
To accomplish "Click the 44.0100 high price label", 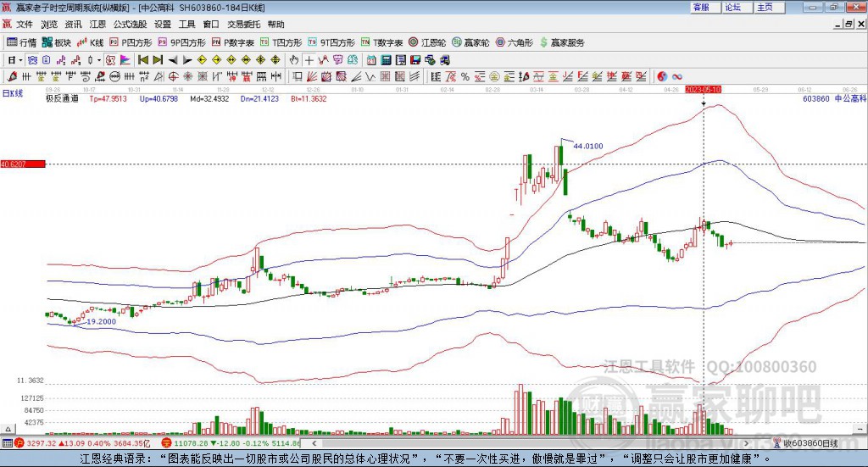I will tap(588, 146).
